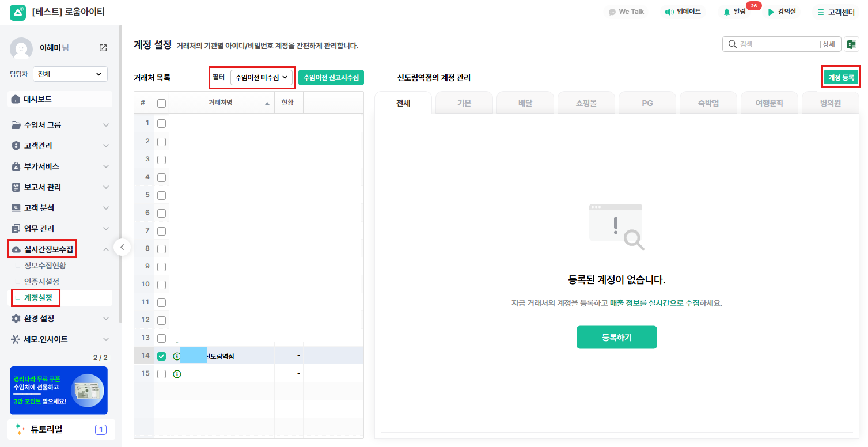Select the 인증서설정 submenu item
This screenshot has width=868, height=447.
click(41, 282)
